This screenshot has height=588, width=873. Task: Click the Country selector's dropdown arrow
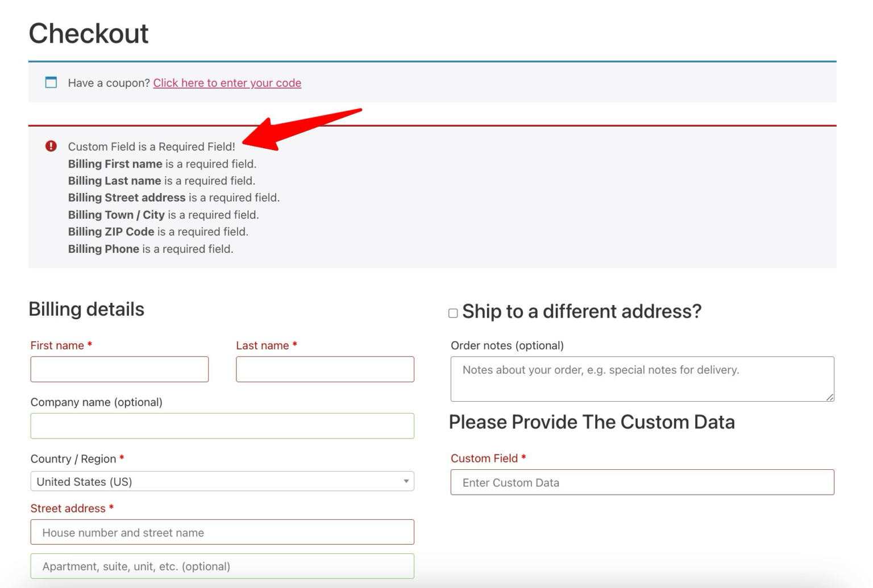click(406, 481)
